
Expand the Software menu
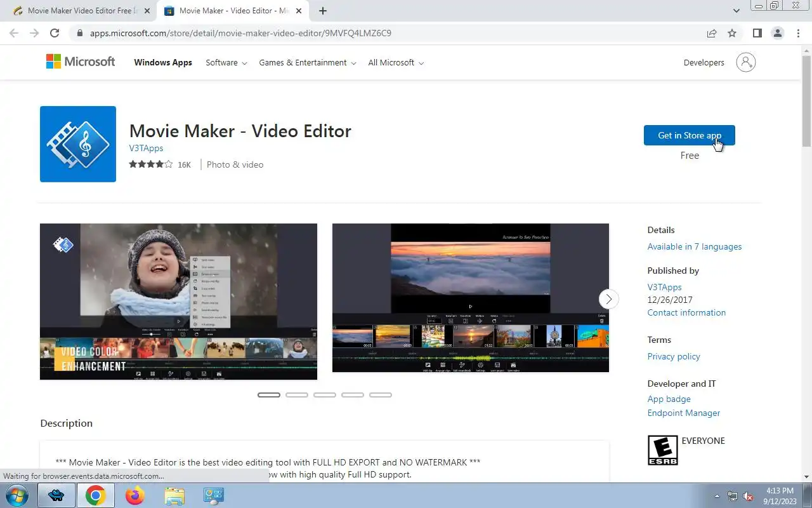226,62
